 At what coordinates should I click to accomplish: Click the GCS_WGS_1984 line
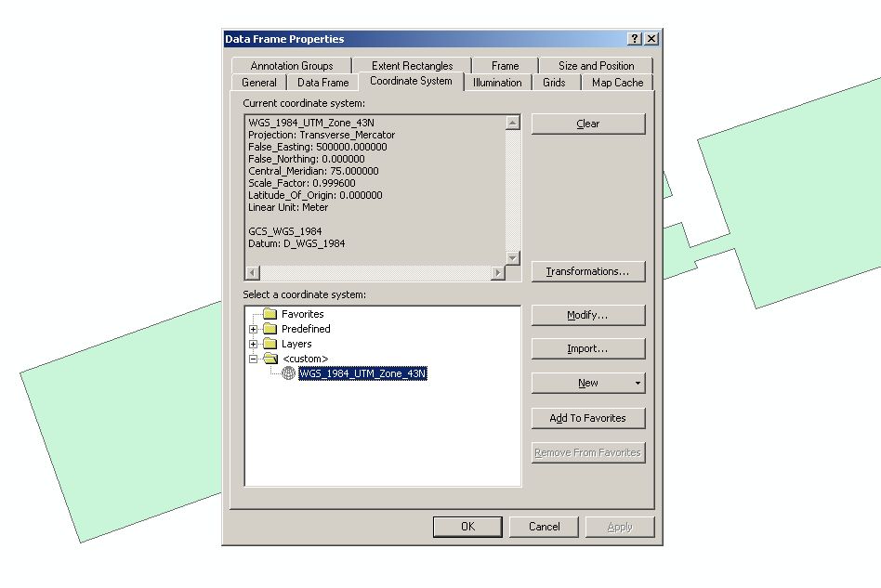point(285,231)
